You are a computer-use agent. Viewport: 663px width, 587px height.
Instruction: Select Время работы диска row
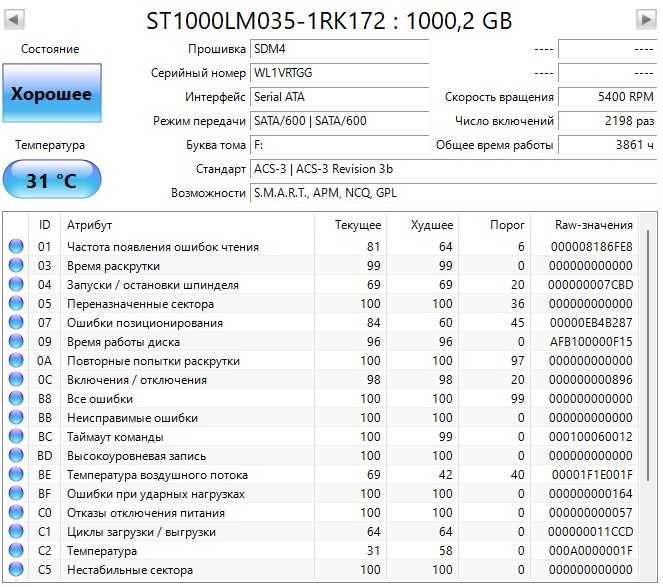tap(321, 342)
